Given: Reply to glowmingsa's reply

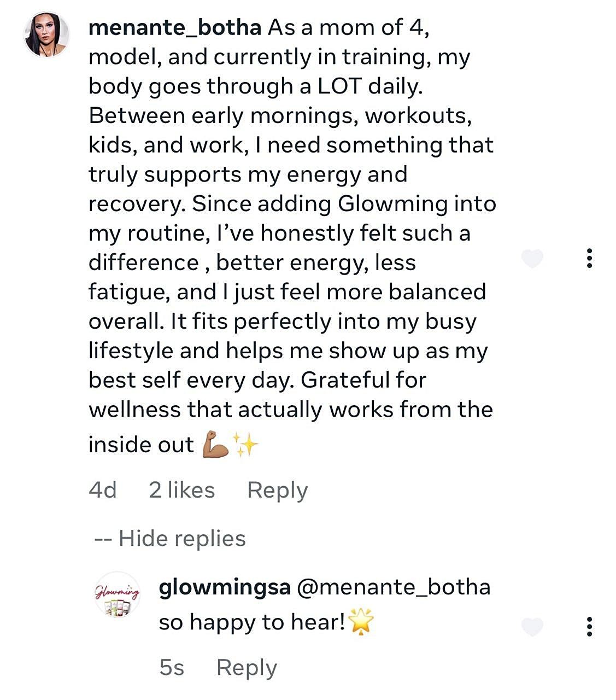Looking at the screenshot, I should (x=247, y=668).
